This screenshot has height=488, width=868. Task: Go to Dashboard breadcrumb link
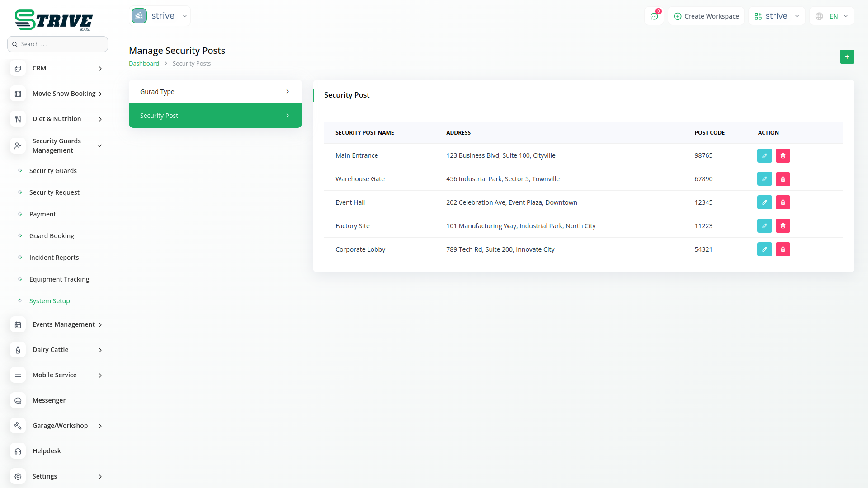144,64
